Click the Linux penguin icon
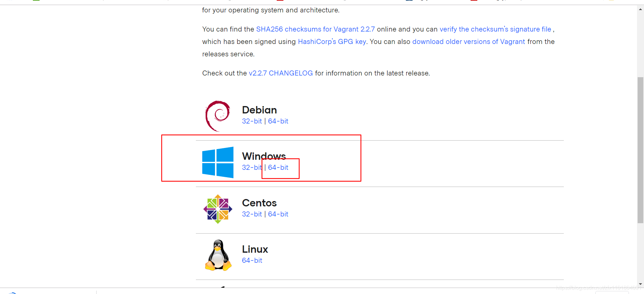 tap(218, 255)
